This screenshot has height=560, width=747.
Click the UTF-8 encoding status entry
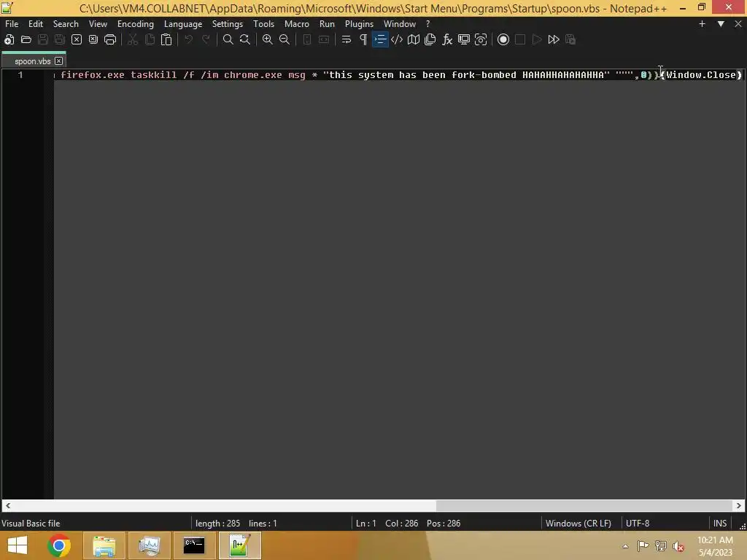[x=638, y=524]
